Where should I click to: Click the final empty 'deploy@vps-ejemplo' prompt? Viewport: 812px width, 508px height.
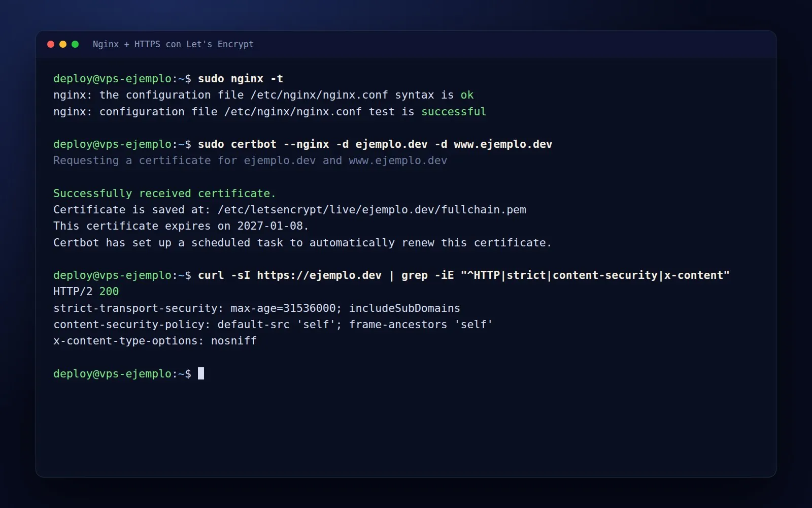pos(122,374)
